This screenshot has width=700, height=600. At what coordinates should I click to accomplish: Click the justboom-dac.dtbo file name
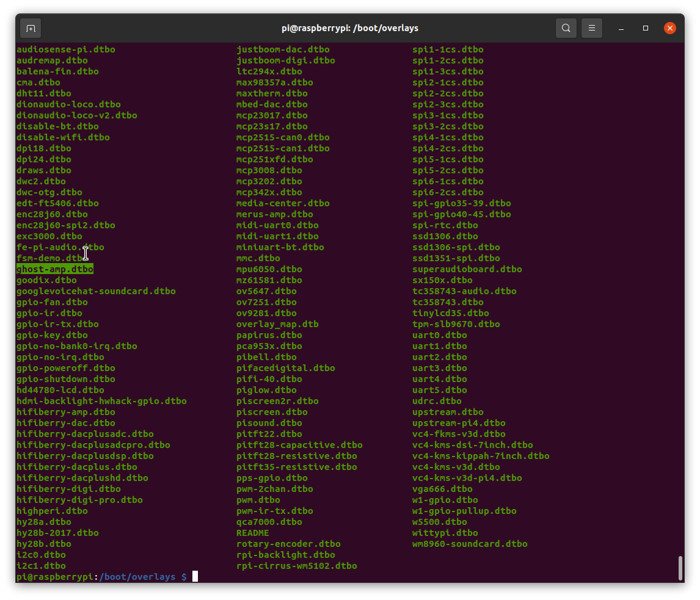pos(283,49)
